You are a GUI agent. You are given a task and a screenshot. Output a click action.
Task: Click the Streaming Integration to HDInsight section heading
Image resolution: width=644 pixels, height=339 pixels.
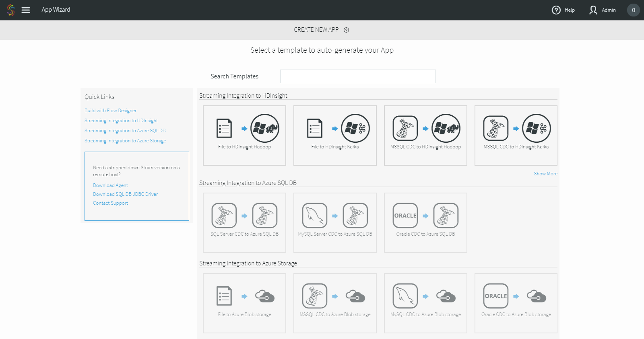click(x=243, y=96)
